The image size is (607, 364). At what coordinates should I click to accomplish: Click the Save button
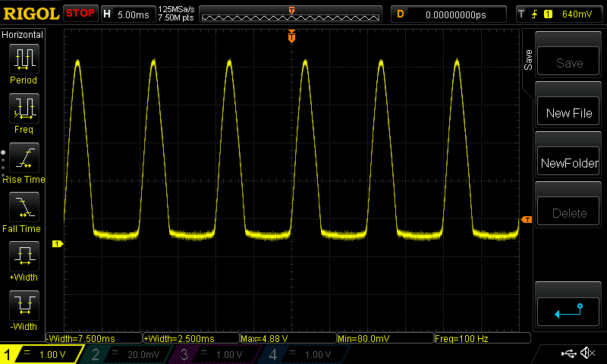pos(568,62)
